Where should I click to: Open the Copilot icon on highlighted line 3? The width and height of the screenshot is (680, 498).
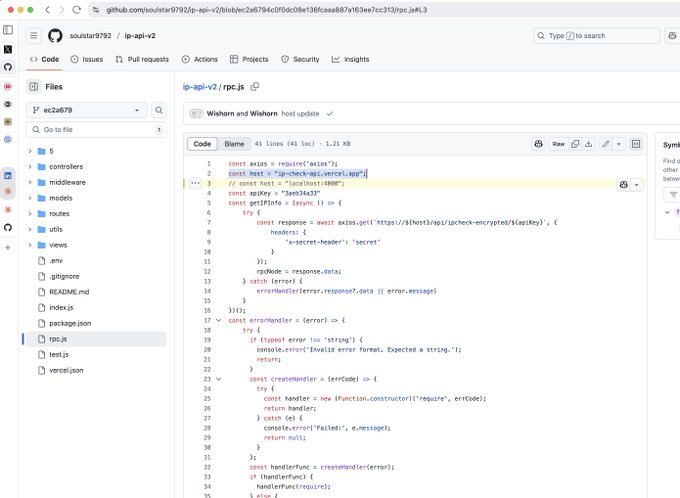(x=624, y=184)
